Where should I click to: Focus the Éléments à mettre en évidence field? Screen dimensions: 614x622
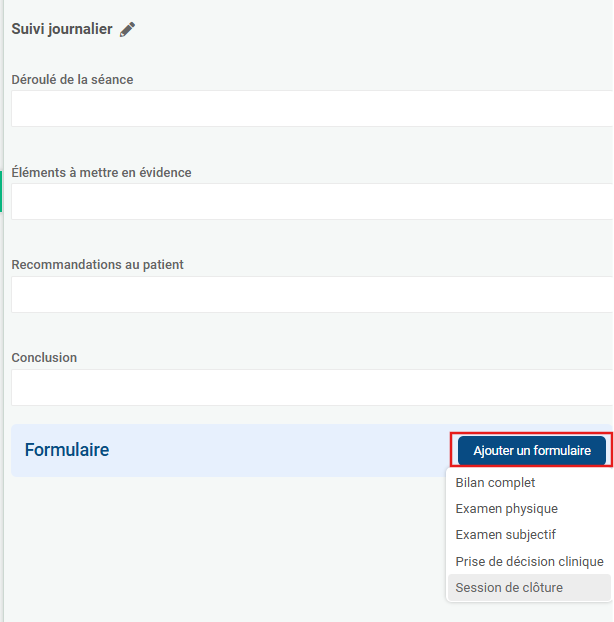[x=310, y=202]
